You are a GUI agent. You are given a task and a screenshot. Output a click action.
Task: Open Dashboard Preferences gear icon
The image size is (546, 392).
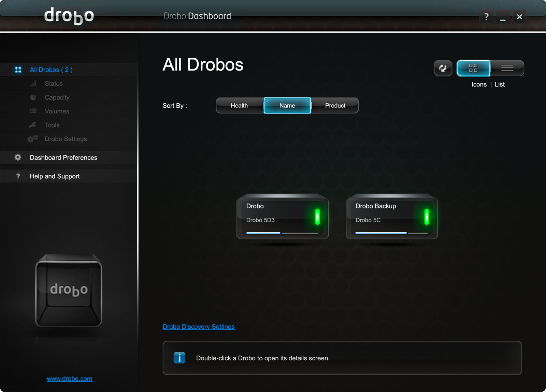(18, 157)
